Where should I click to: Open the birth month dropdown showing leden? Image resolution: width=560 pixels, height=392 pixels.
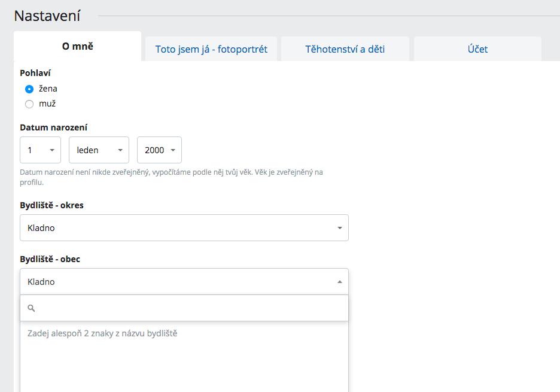pyautogui.click(x=99, y=150)
